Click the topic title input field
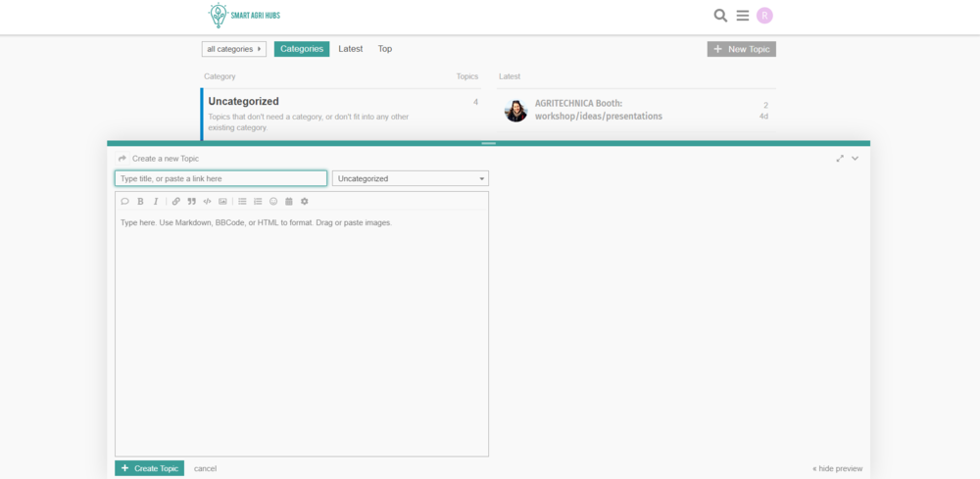Screen dimensions: 980x479 click(x=220, y=178)
